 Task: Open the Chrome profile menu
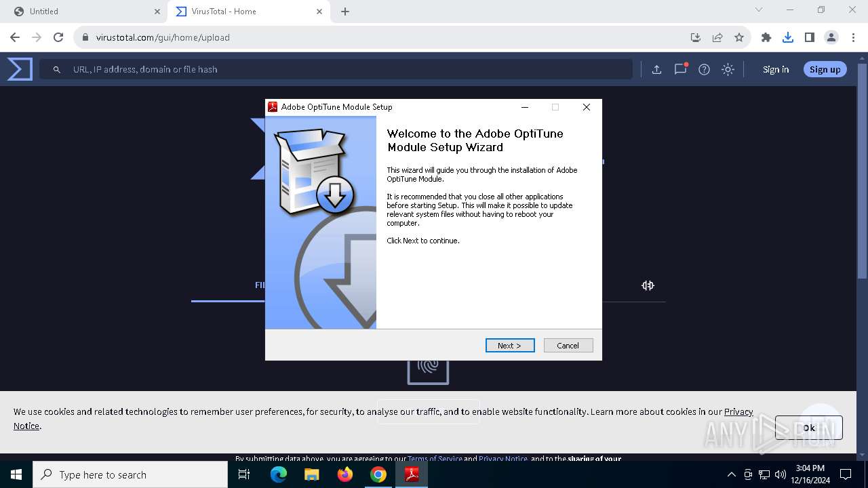831,37
